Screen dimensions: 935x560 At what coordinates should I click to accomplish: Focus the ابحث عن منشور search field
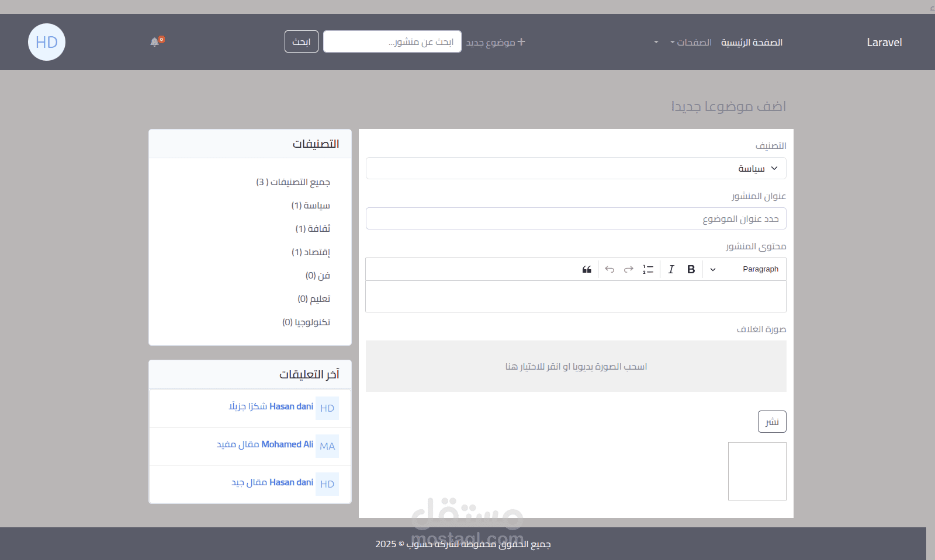(x=392, y=41)
